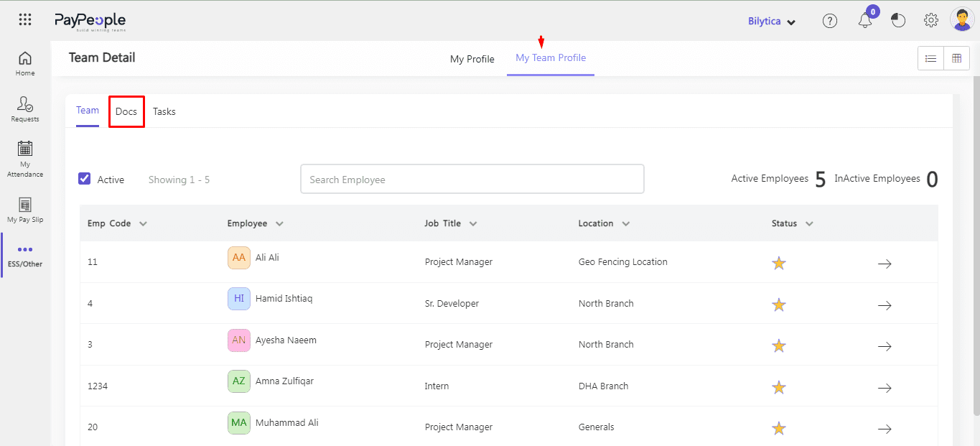Open the Settings gear icon
This screenshot has width=980, height=446.
pos(930,20)
